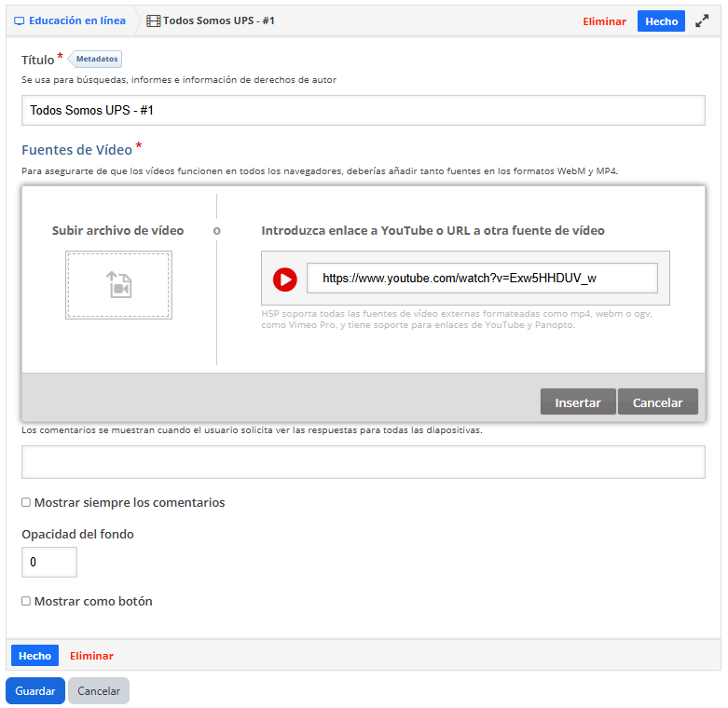Click the bottom Eliminar link

click(x=91, y=656)
